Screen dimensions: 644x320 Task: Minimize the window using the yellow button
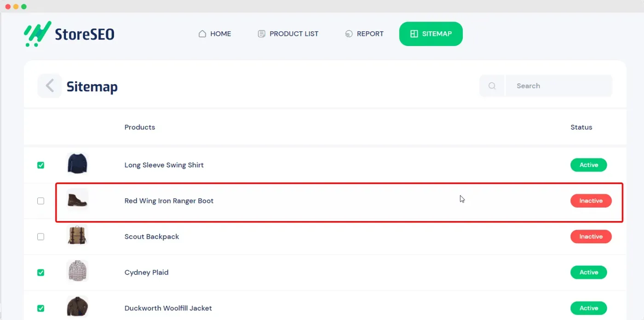pyautogui.click(x=16, y=7)
